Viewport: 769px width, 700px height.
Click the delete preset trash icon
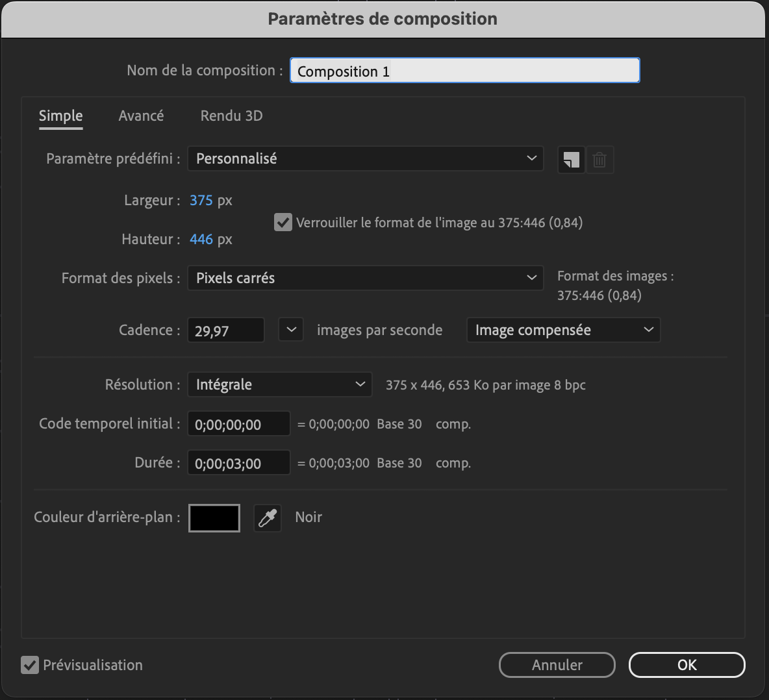[x=599, y=160]
